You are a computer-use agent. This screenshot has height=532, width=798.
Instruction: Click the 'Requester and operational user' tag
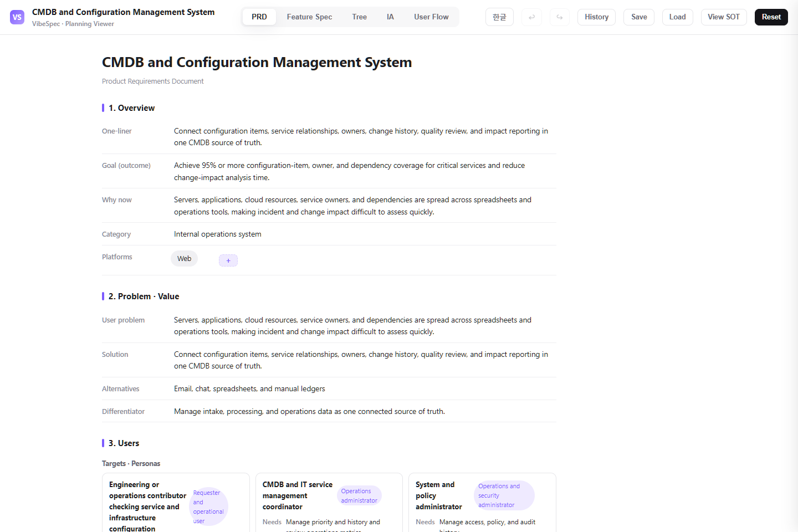tap(208, 507)
